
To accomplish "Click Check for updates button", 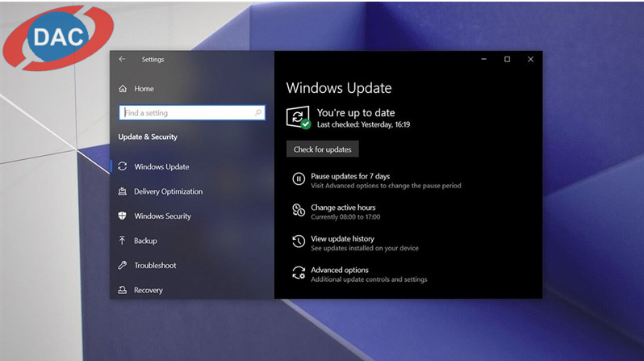I will pyautogui.click(x=323, y=149).
